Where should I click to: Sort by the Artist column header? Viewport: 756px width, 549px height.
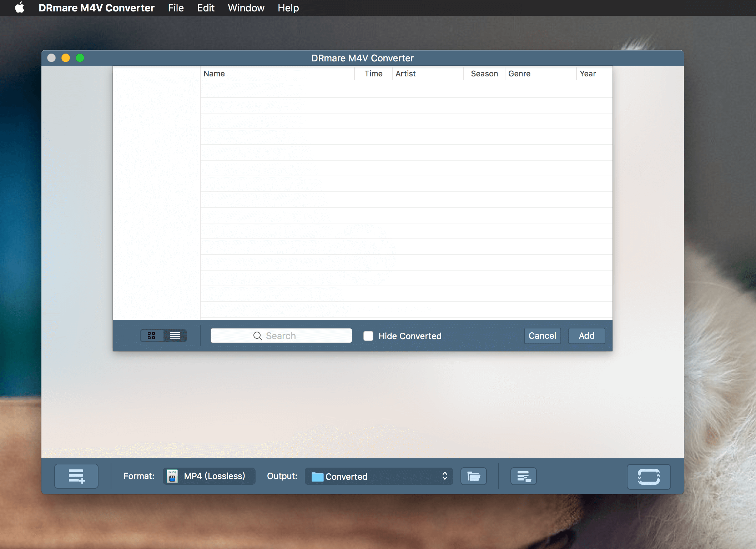click(x=428, y=74)
